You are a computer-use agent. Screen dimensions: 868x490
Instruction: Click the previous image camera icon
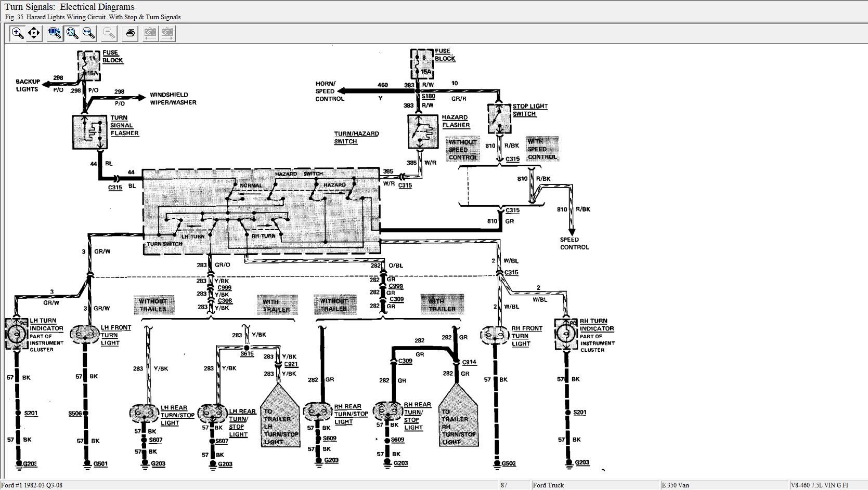(150, 34)
